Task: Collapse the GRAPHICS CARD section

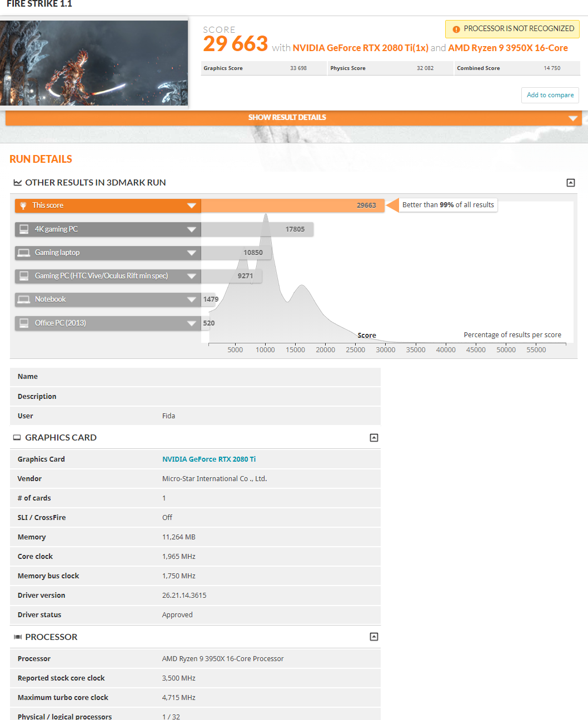Action: coord(373,437)
